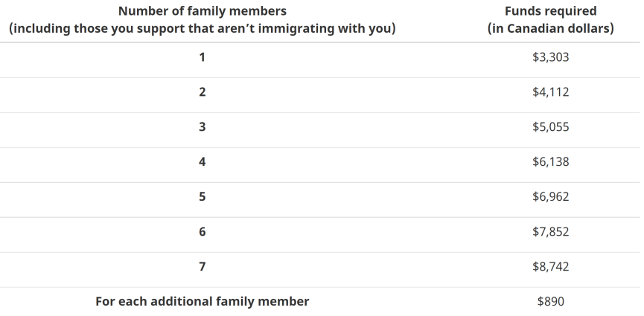This screenshot has width=644, height=316.
Task: Click the $4,112 funds value
Action: point(550,92)
